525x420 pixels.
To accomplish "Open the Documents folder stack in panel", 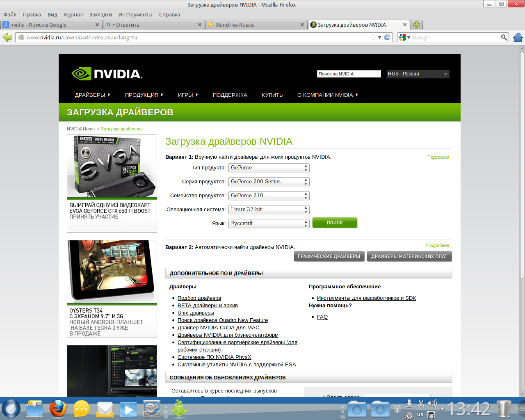I will point(357,409).
